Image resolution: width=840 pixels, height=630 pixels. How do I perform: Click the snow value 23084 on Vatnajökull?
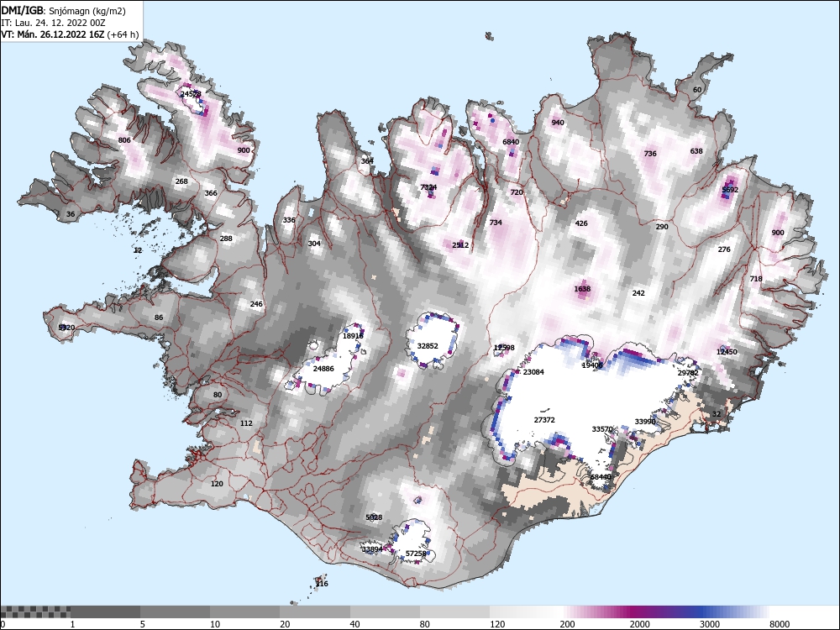coord(533,372)
